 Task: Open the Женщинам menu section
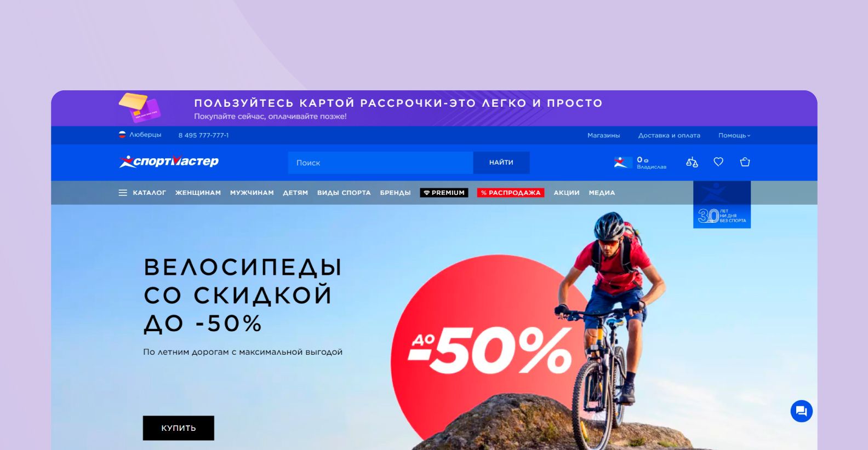point(198,193)
